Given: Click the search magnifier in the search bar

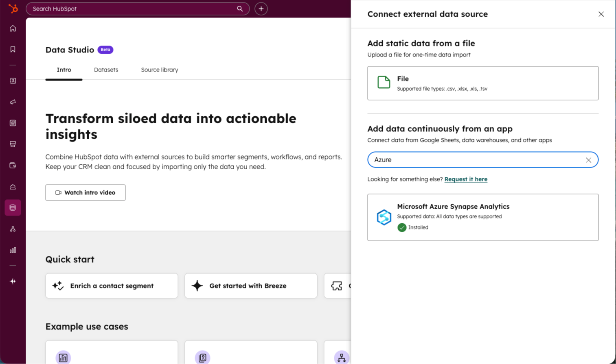Looking at the screenshot, I should tap(240, 9).
